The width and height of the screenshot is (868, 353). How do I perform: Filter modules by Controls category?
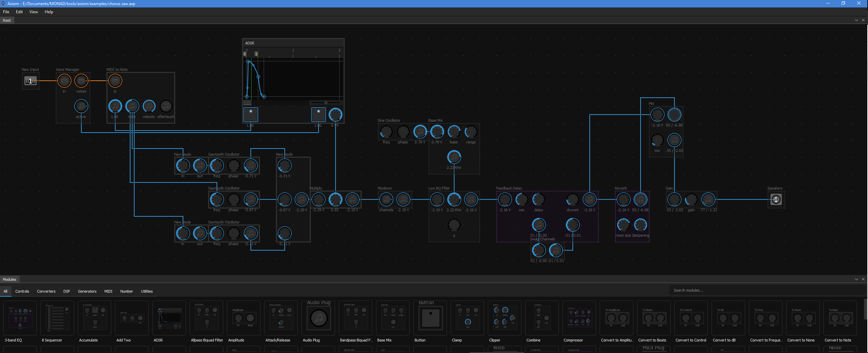point(22,291)
